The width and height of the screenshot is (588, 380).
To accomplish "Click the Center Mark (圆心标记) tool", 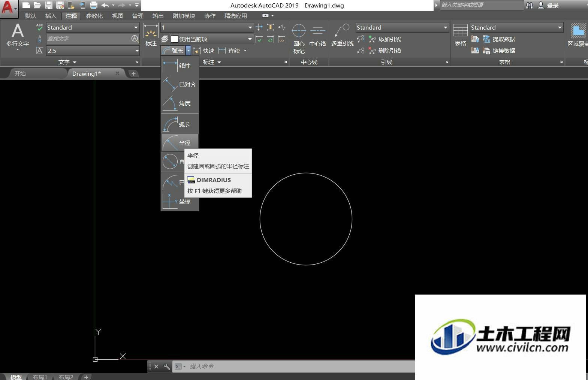I will click(x=299, y=39).
